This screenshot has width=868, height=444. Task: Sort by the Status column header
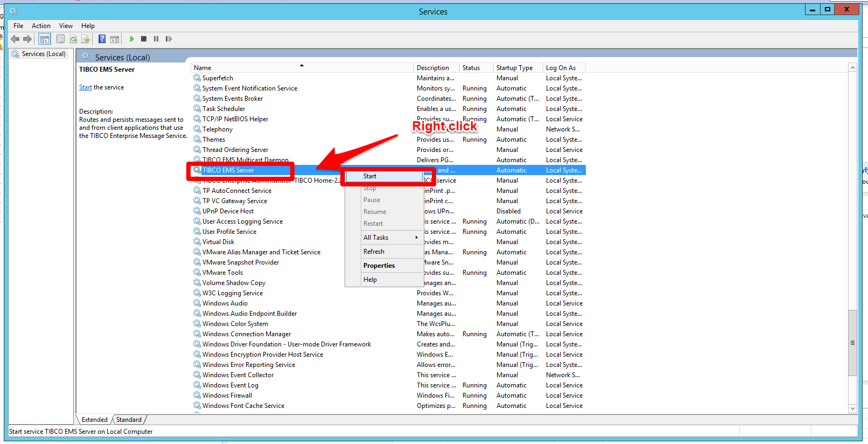(477, 68)
